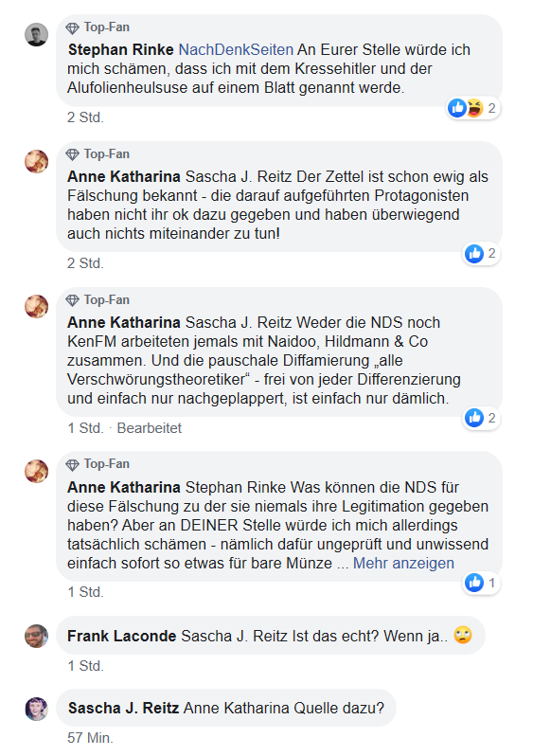Click Frank Laconde's avatar
This screenshot has height=756, width=533.
click(x=37, y=636)
